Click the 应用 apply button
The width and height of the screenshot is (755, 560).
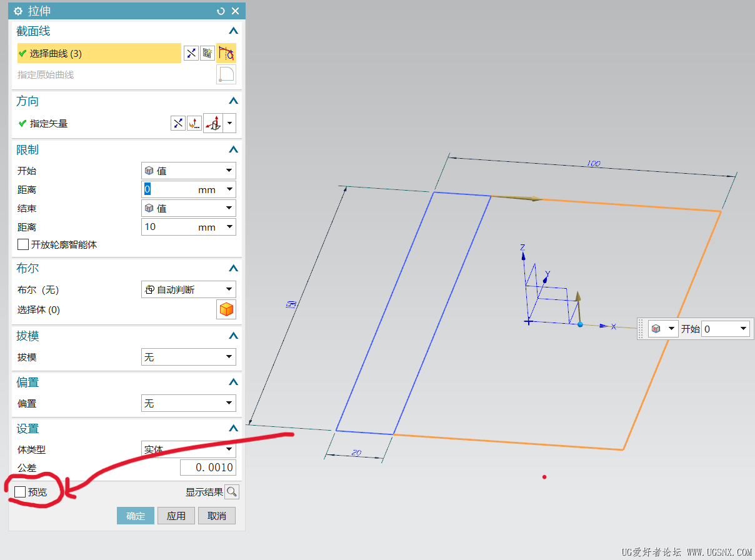[176, 516]
